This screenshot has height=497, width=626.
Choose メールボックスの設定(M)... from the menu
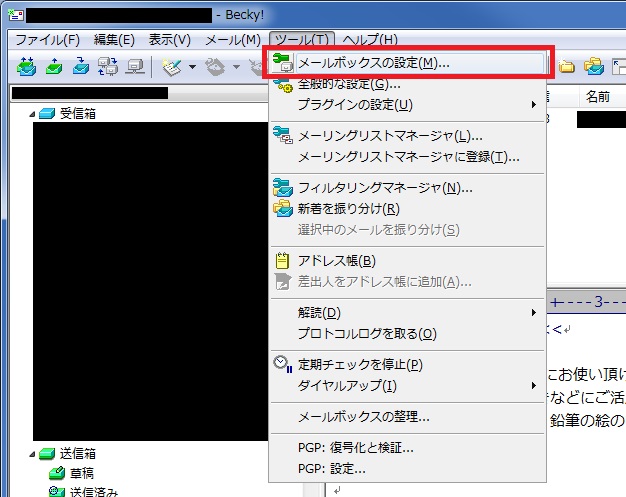pos(407,63)
